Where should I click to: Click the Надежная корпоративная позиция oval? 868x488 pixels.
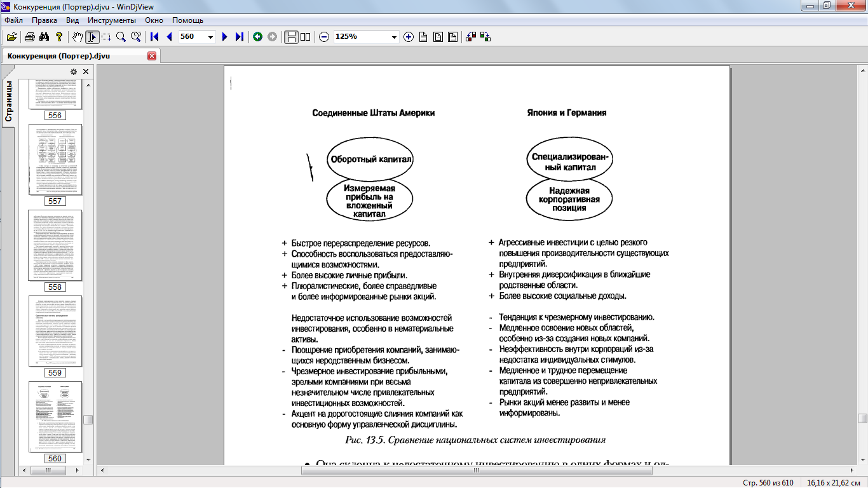tap(570, 199)
